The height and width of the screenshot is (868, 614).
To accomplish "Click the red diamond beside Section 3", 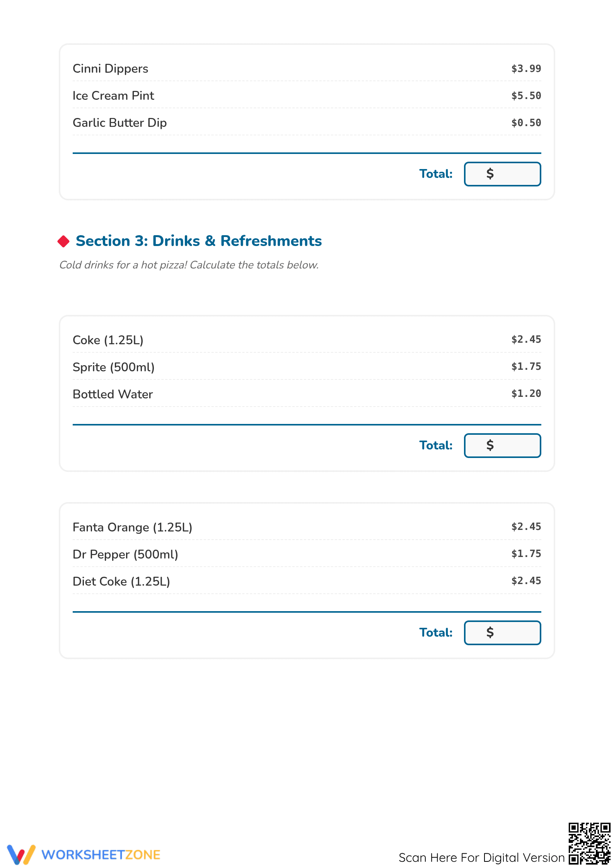I will point(63,241).
